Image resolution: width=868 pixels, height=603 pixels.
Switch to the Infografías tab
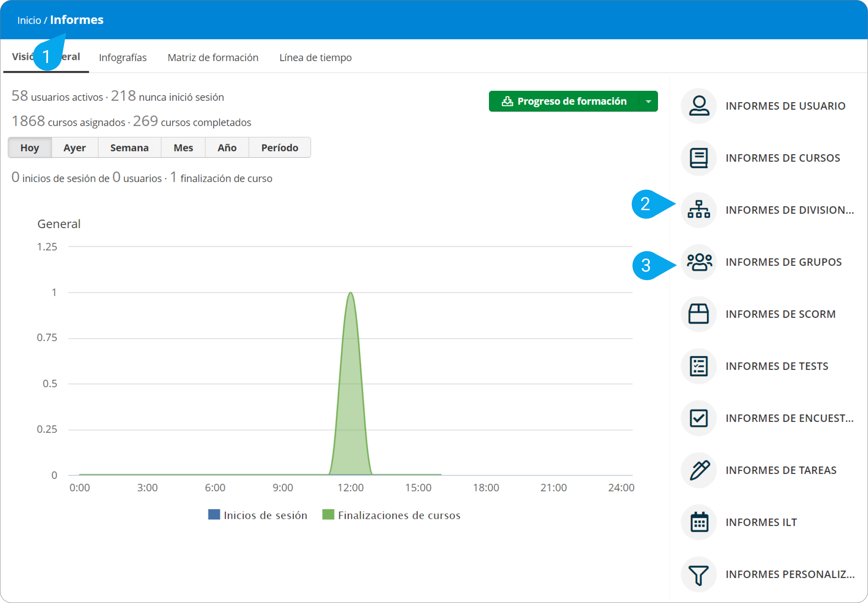click(x=123, y=57)
